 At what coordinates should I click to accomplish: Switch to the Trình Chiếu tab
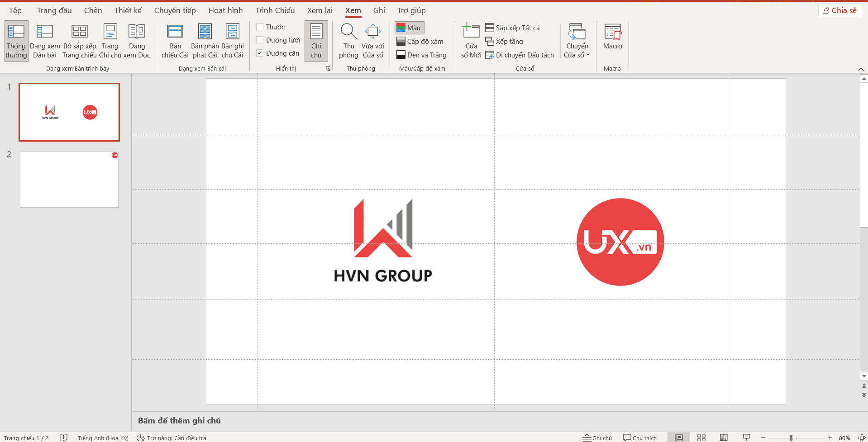tap(275, 10)
